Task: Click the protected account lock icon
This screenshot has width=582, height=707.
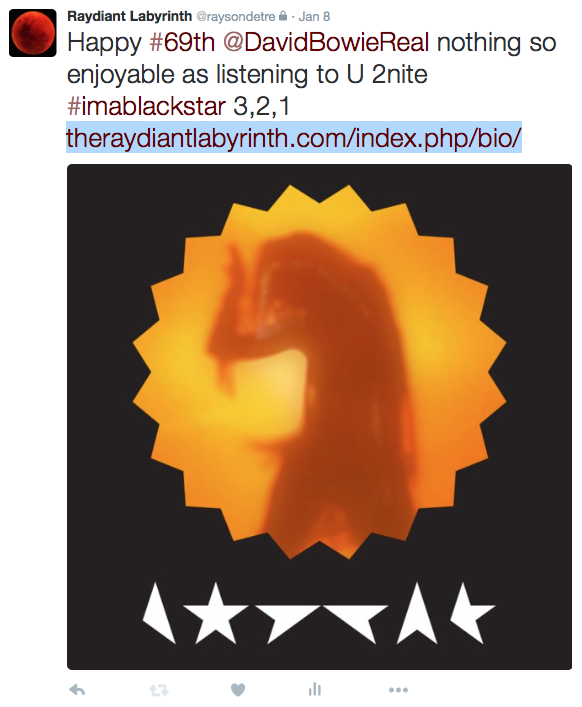Action: tap(283, 16)
